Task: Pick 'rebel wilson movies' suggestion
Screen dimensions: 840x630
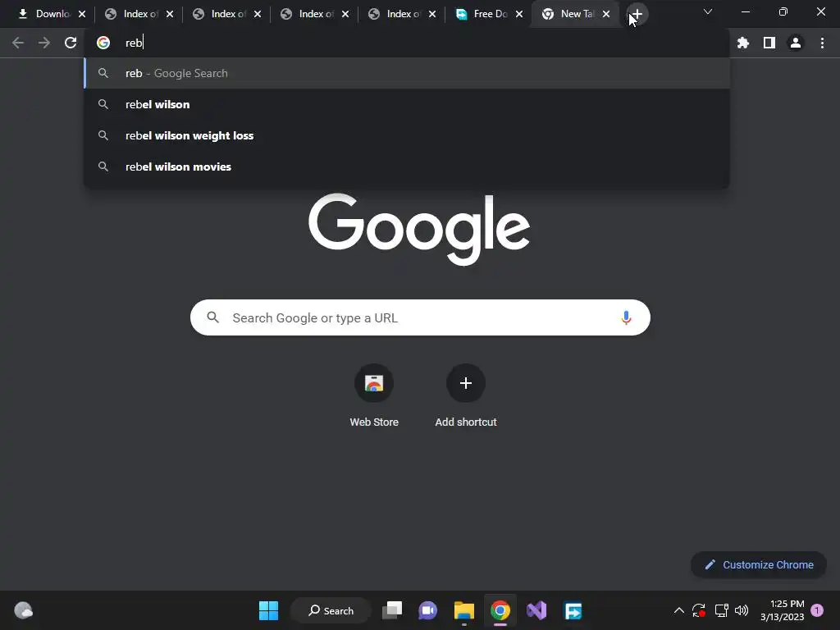Action: pos(407,167)
